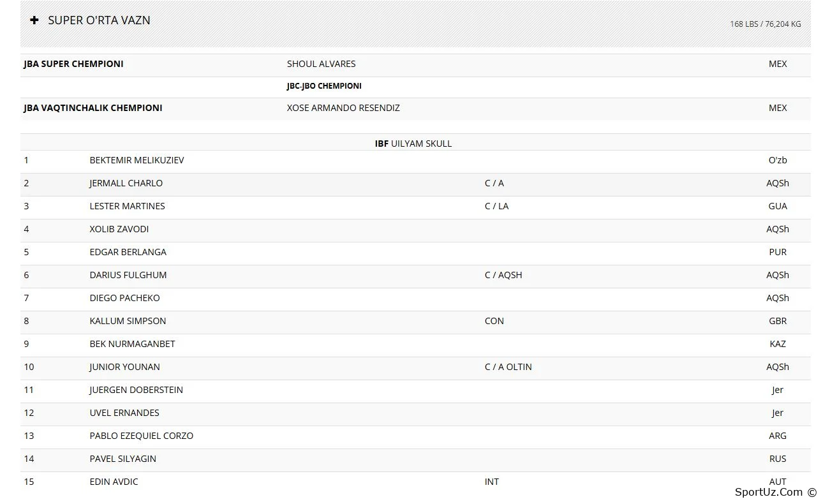Click the INT title in Avdic's row
The height and width of the screenshot is (504, 823).
[x=492, y=482]
